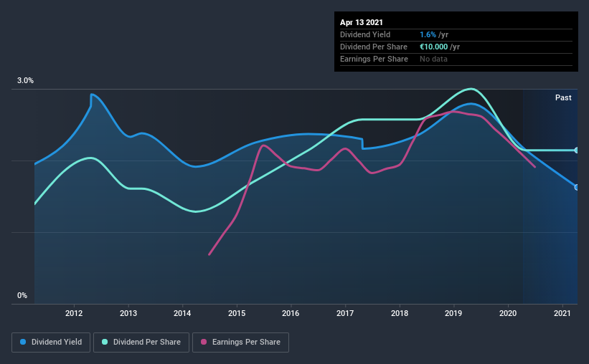Click the 2019 x-axis label
The image size is (589, 364).
(453, 313)
